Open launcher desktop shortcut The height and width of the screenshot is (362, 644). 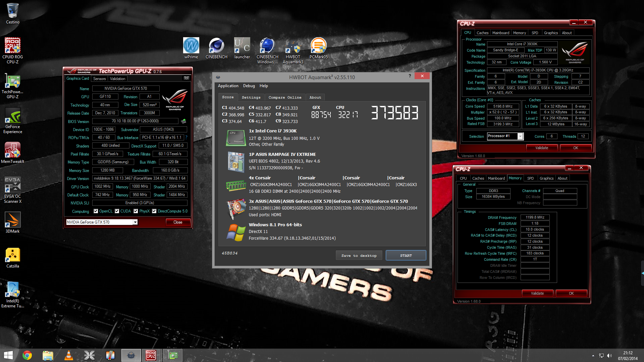(242, 48)
